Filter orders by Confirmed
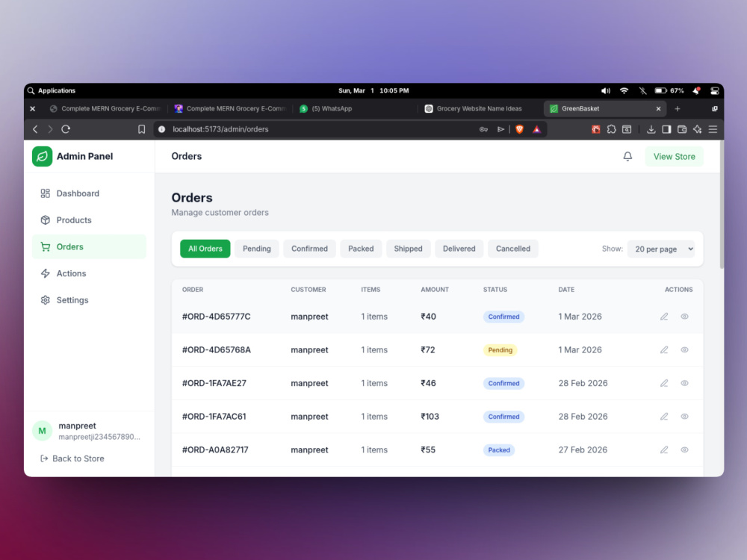Image resolution: width=747 pixels, height=560 pixels. (309, 249)
